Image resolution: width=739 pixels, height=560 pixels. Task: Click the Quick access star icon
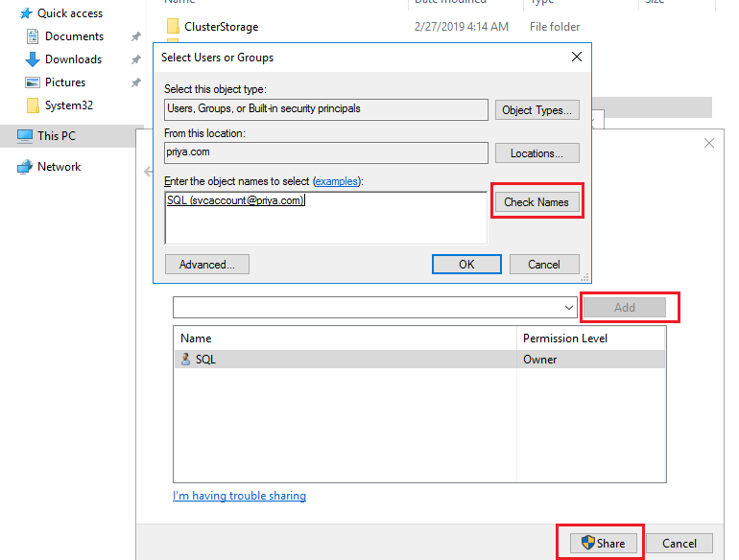click(26, 13)
